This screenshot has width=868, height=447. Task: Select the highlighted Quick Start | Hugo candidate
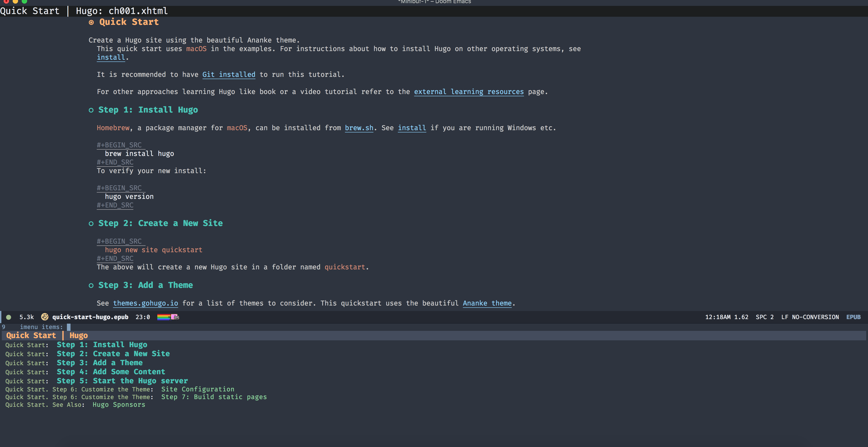(x=47, y=336)
